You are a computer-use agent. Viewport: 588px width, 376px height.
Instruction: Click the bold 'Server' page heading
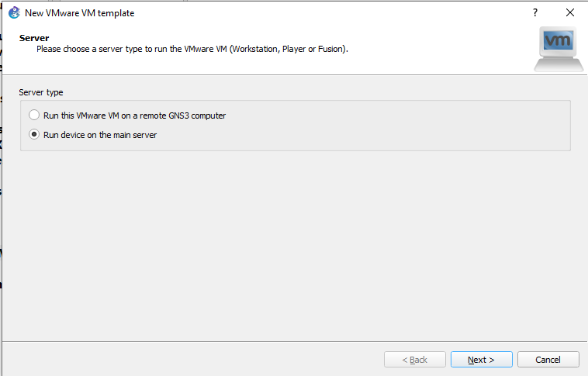[x=34, y=38]
